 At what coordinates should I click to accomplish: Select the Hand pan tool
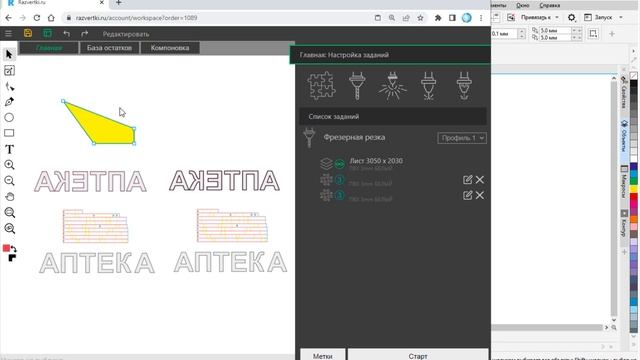coord(9,197)
